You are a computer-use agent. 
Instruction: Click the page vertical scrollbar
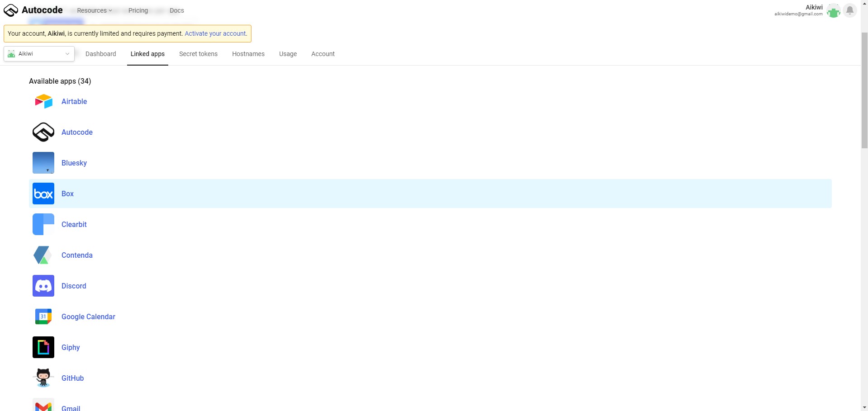tap(864, 90)
